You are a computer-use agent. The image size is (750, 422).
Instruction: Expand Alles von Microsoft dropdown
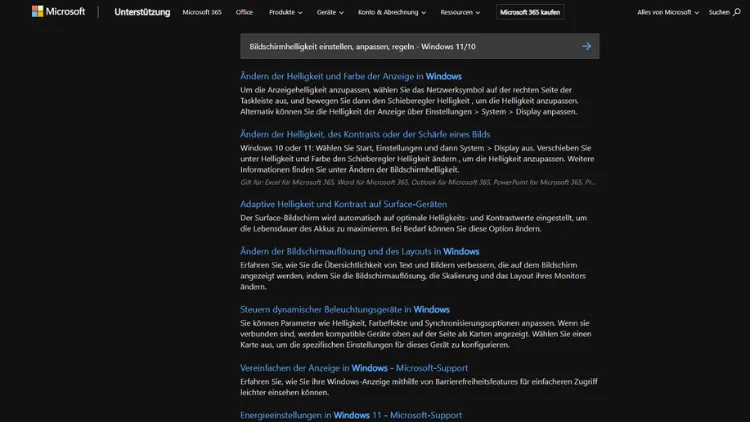click(x=668, y=12)
